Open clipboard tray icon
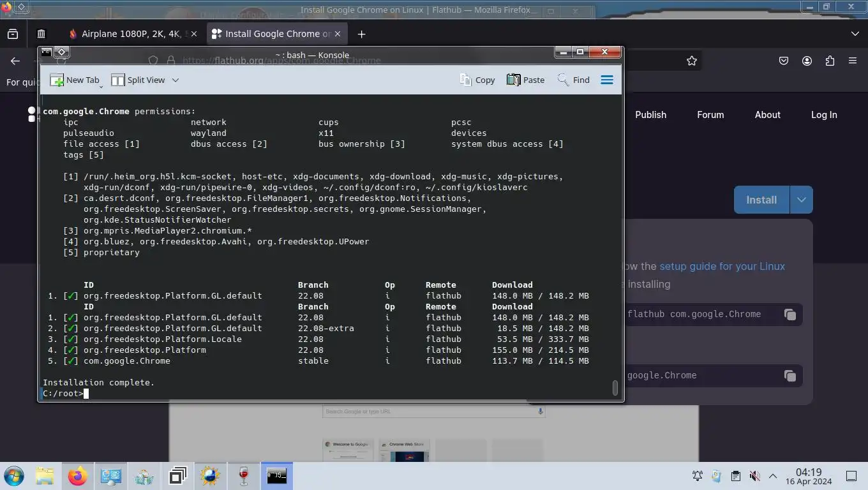The width and height of the screenshot is (868, 490). coord(735,476)
